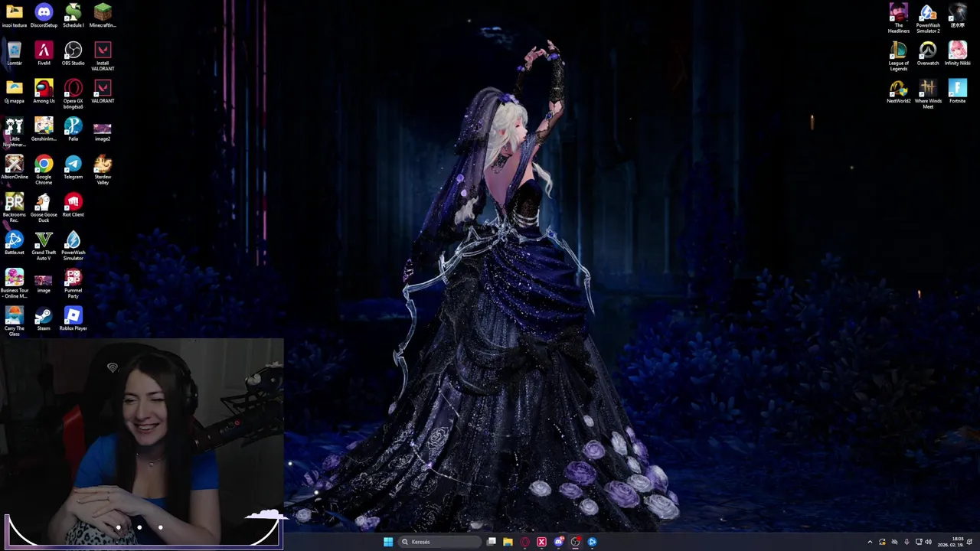The width and height of the screenshot is (980, 551).
Task: Open Task View from the taskbar
Action: point(492,542)
